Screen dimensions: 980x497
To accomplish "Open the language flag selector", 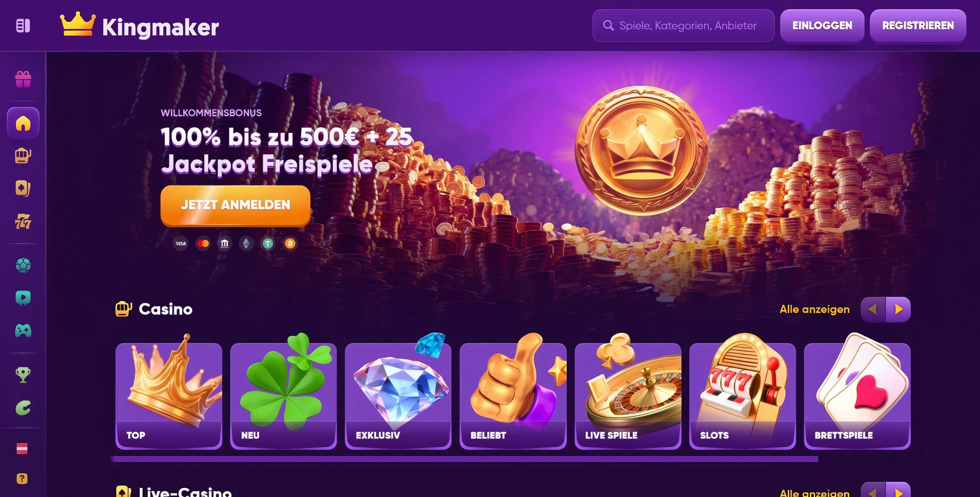I will 22,449.
